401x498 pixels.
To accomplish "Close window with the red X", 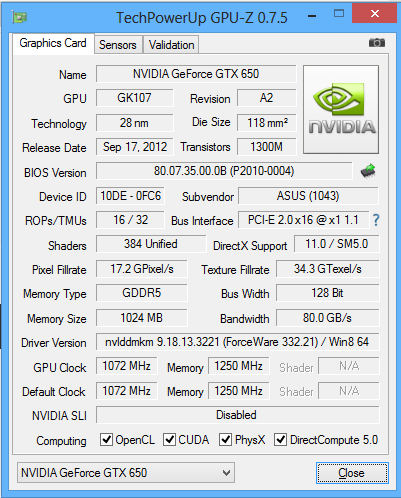I will [x=375, y=13].
